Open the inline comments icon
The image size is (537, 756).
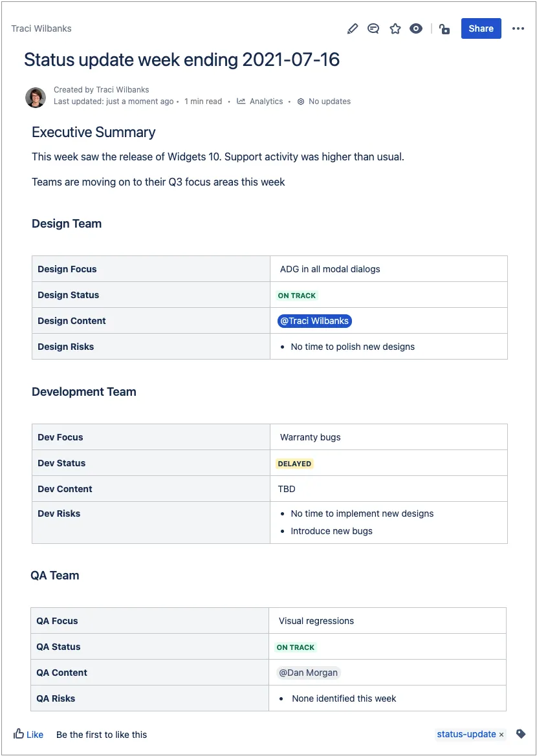[373, 28]
